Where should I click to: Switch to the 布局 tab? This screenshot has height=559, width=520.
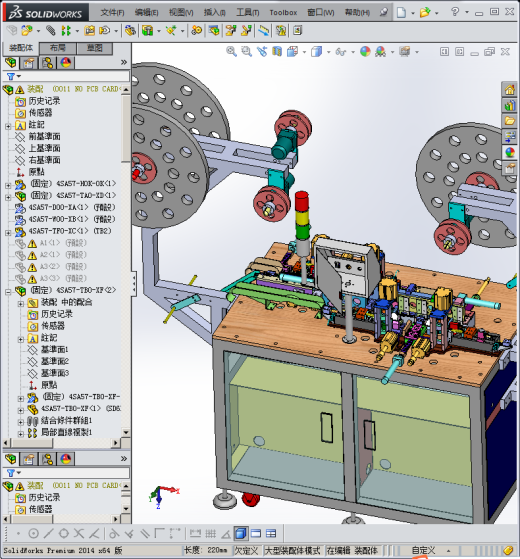(x=58, y=48)
